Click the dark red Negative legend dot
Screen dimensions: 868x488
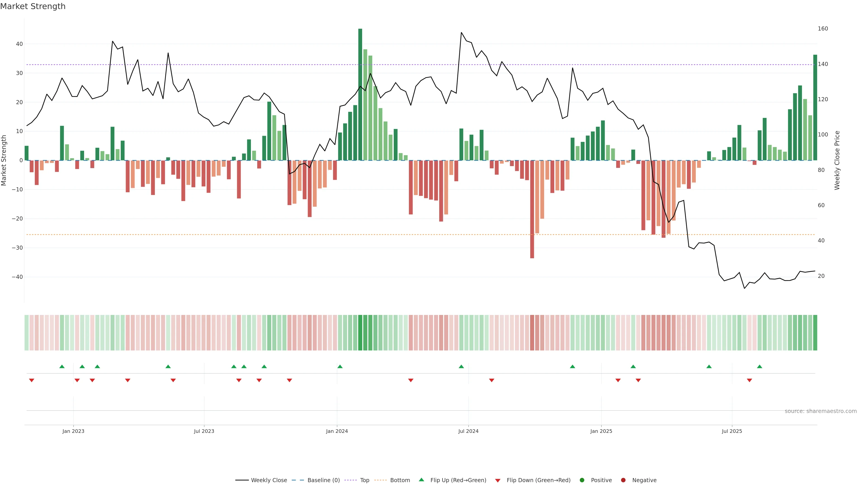[623, 480]
